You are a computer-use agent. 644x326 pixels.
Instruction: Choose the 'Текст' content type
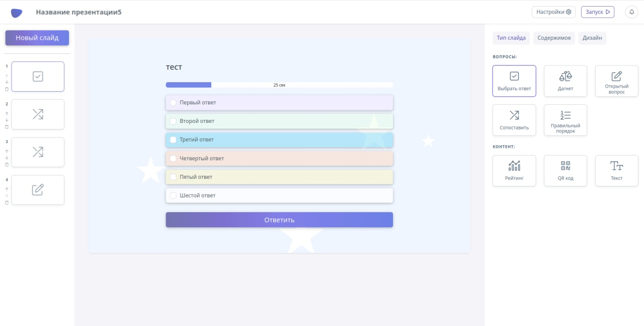tap(616, 171)
